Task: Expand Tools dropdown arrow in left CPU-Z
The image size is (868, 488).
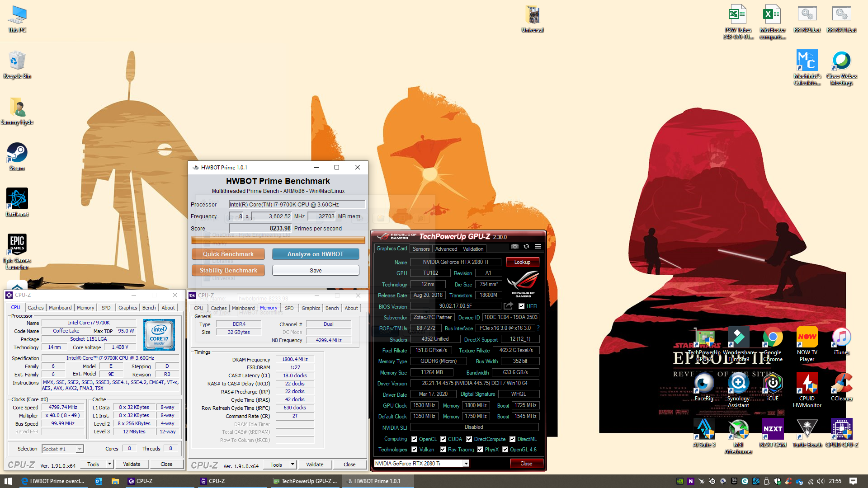Action: [x=109, y=464]
